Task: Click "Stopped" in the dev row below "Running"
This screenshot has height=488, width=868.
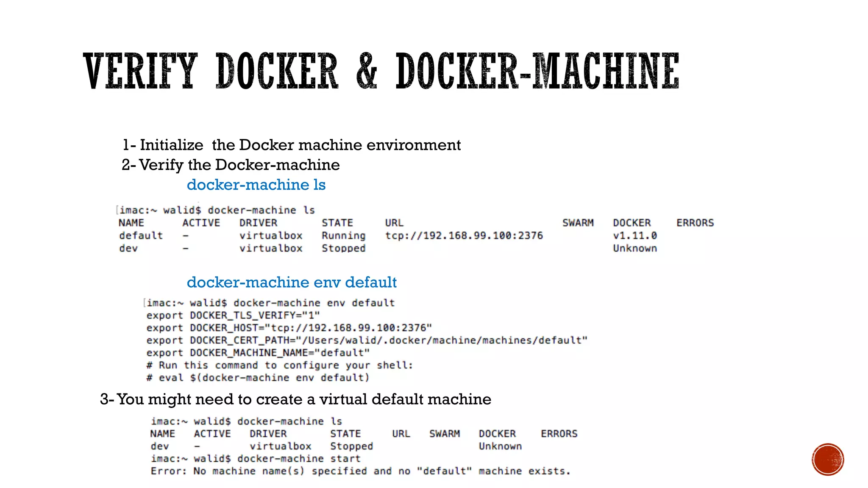Action: pyautogui.click(x=343, y=248)
